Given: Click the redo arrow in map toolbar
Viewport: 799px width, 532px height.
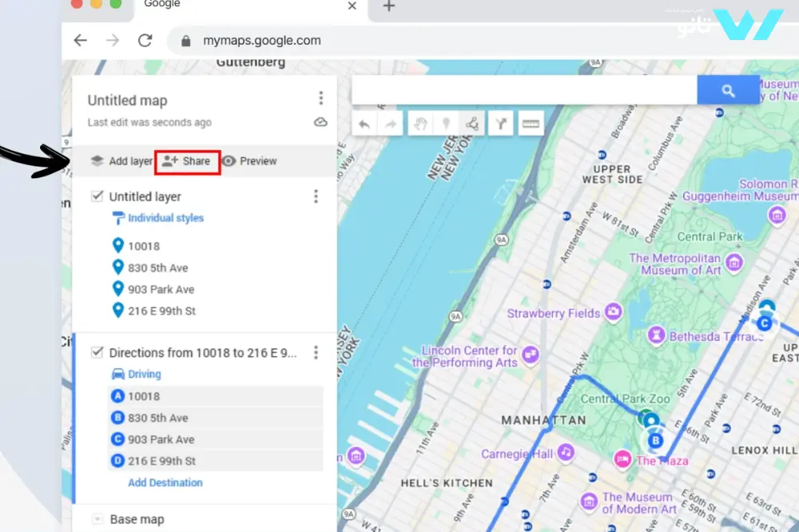Looking at the screenshot, I should [392, 124].
